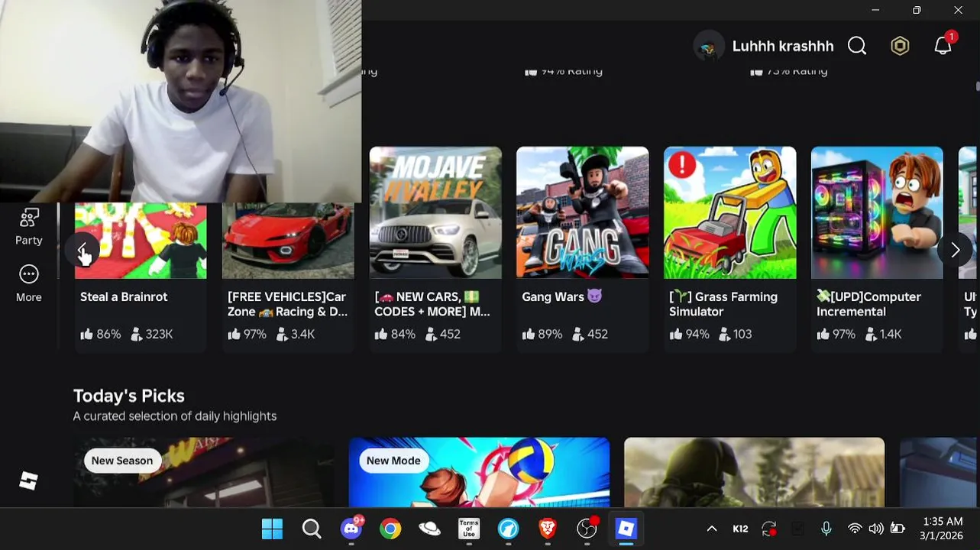Click the microphone tray icon
The width and height of the screenshot is (980, 550).
pos(826,529)
